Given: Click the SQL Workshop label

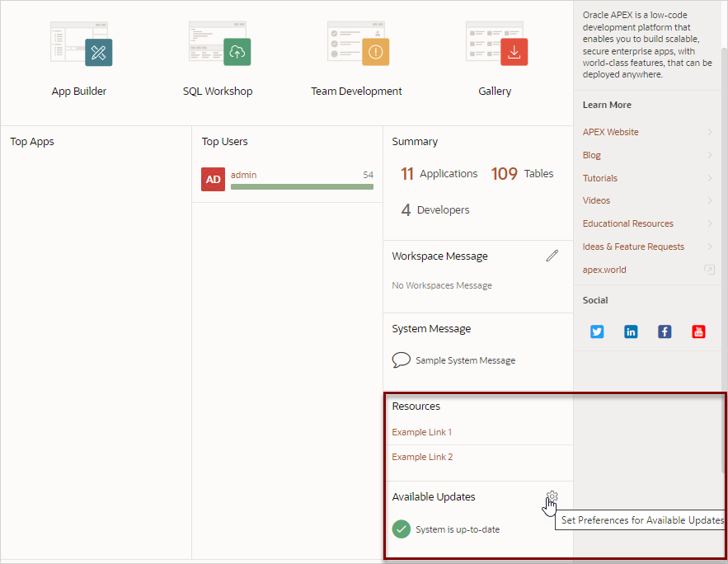Looking at the screenshot, I should [218, 91].
